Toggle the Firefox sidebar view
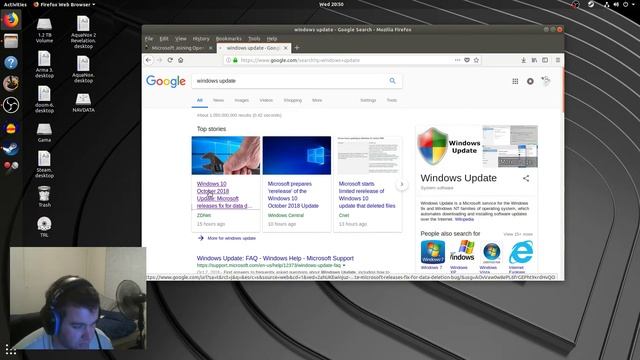The height and width of the screenshot is (360, 640). (545, 60)
